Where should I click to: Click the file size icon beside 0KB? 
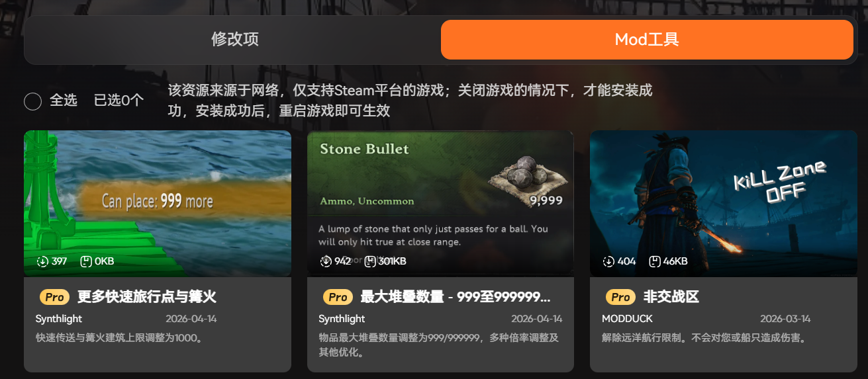coord(85,261)
